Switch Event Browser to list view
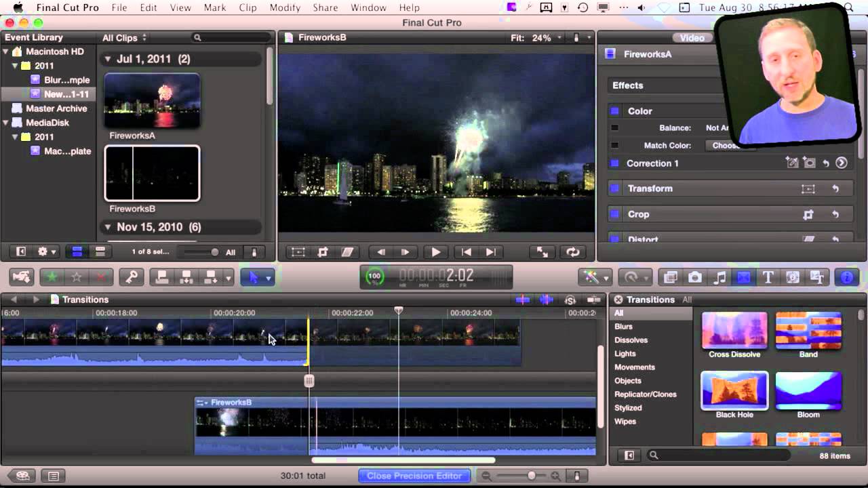This screenshot has width=868, height=488. [100, 252]
